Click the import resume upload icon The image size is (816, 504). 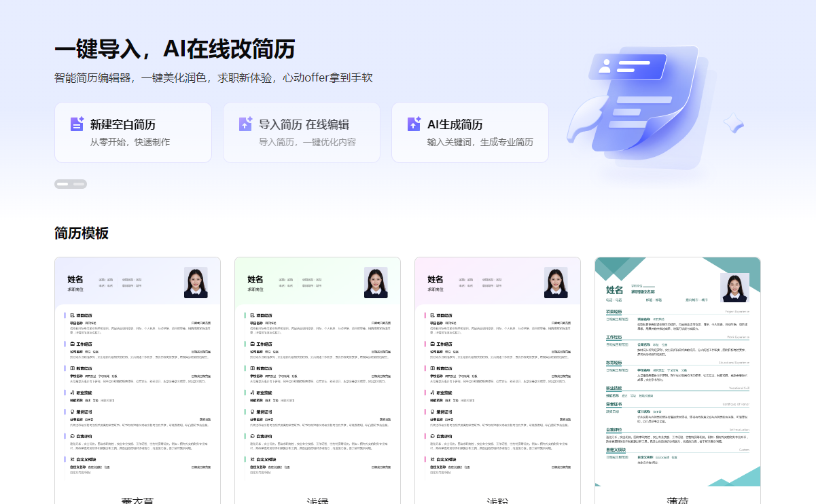click(x=245, y=124)
